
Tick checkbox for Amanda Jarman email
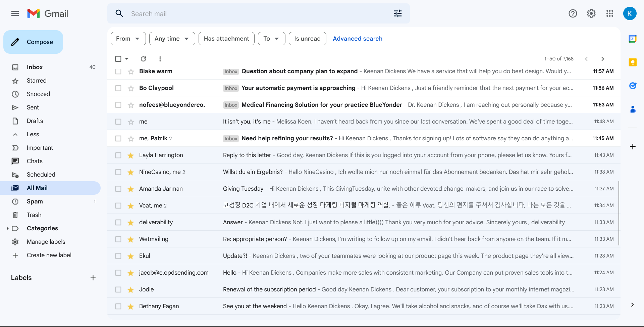(118, 189)
